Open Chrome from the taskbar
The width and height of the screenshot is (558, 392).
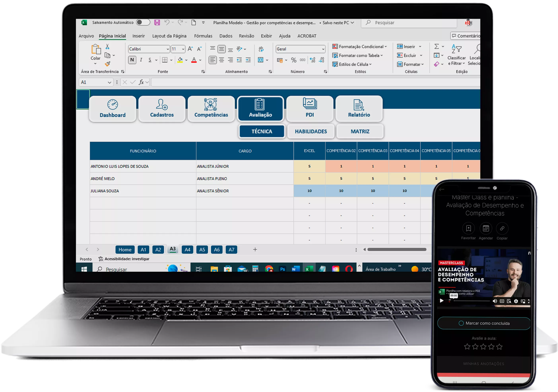coord(269,269)
